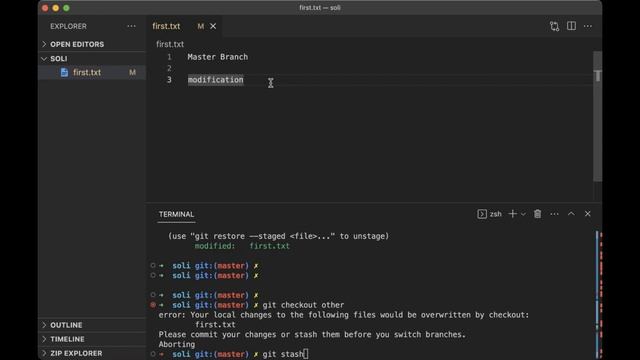
Task: Click the 'Aborting' line in terminal
Action: pos(177,344)
